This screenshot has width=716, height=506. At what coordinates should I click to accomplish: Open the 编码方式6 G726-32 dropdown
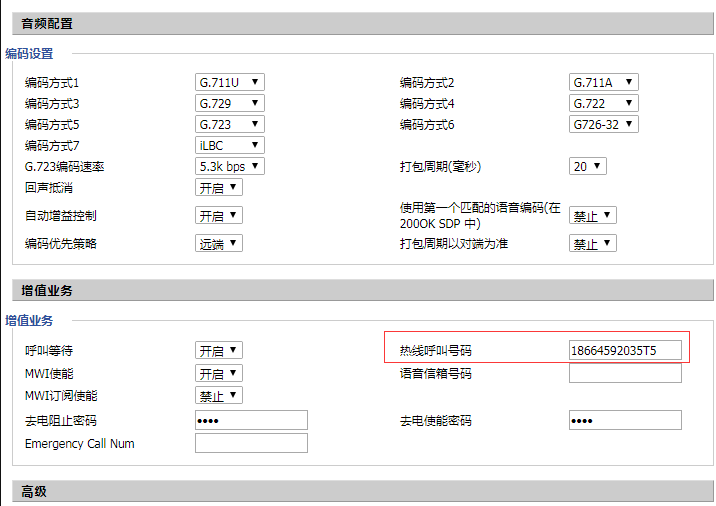(603, 124)
